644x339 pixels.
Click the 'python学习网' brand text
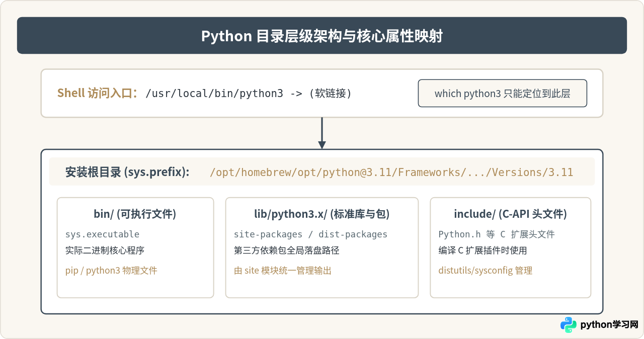tap(609, 325)
